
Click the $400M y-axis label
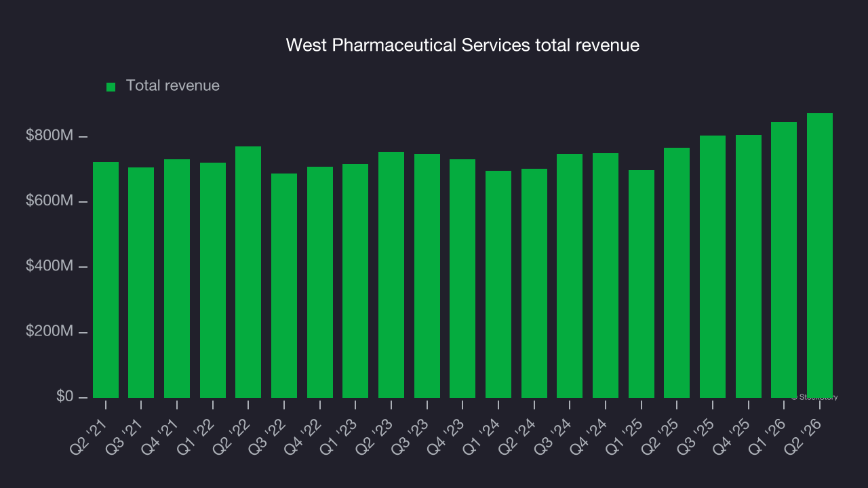coord(50,266)
